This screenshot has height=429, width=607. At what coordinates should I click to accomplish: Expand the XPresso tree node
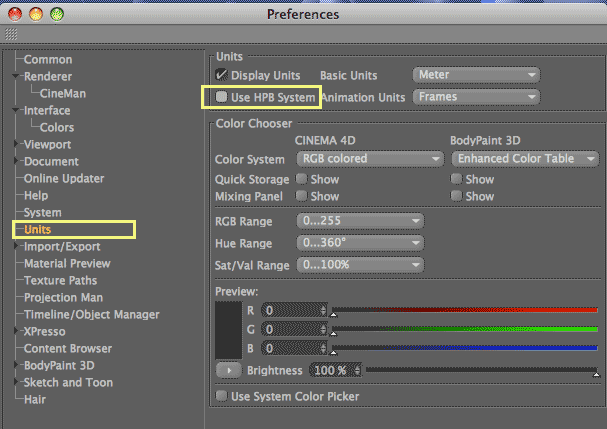pos(16,331)
